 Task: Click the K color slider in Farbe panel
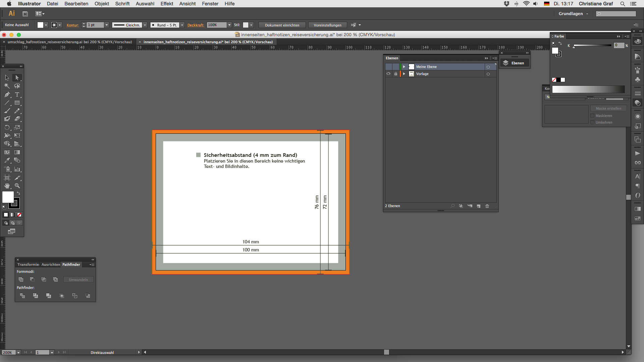pyautogui.click(x=592, y=46)
